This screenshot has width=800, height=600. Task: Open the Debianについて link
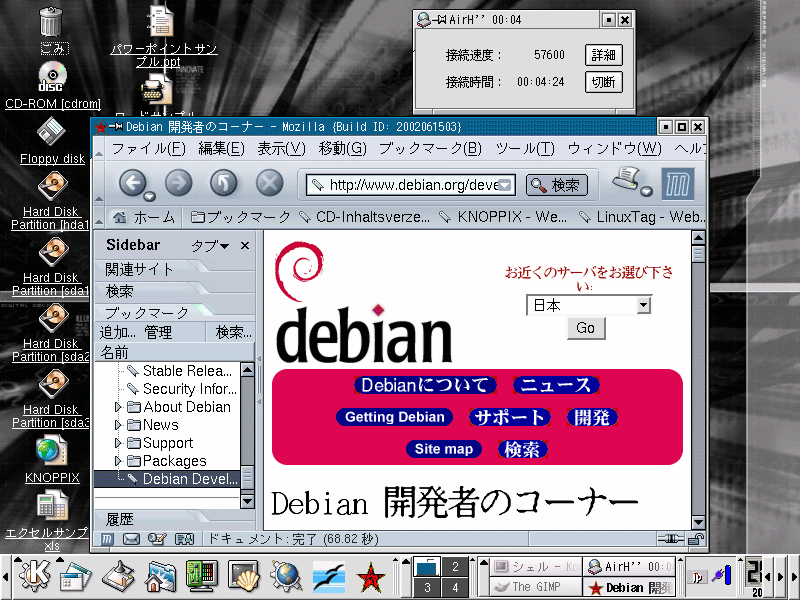pos(425,385)
